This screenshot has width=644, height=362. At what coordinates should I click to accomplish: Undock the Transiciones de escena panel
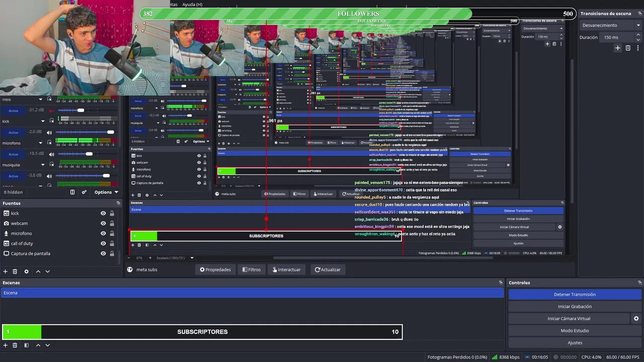(x=639, y=14)
